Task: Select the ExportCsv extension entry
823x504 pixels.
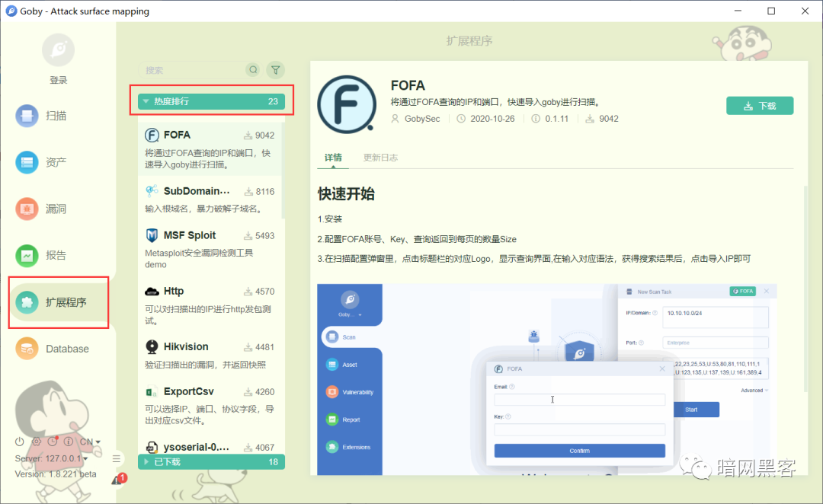Action: tap(210, 405)
